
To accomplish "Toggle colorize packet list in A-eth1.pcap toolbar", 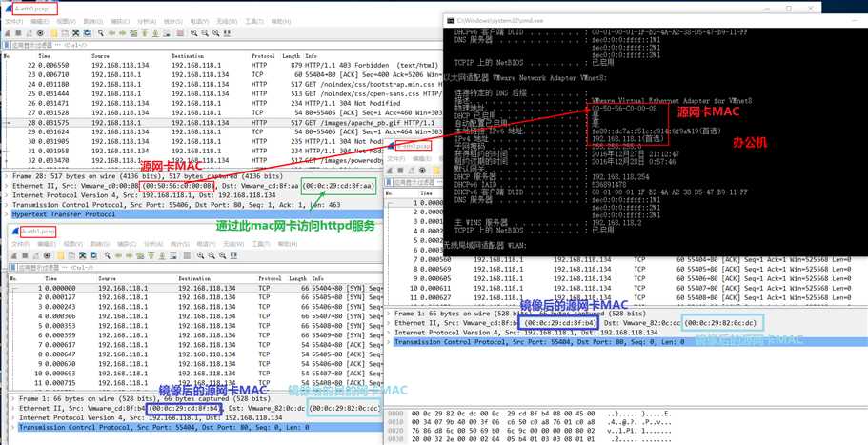I will pos(187,255).
